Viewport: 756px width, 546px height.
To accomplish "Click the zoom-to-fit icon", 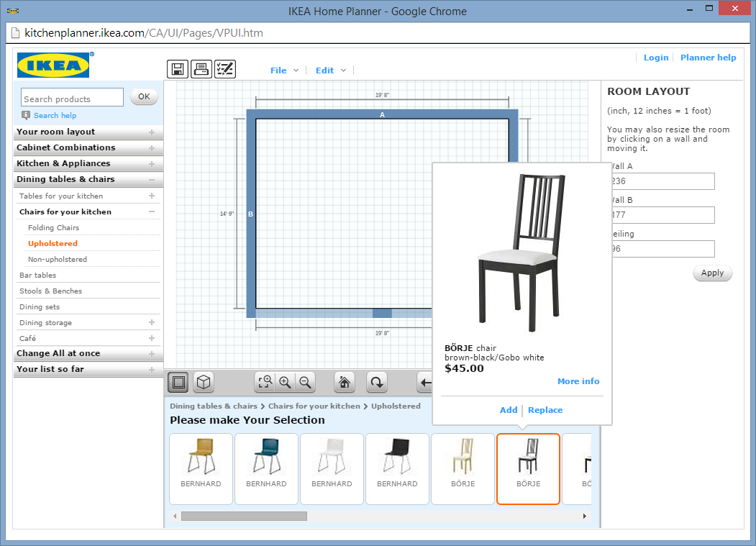I will tap(265, 383).
